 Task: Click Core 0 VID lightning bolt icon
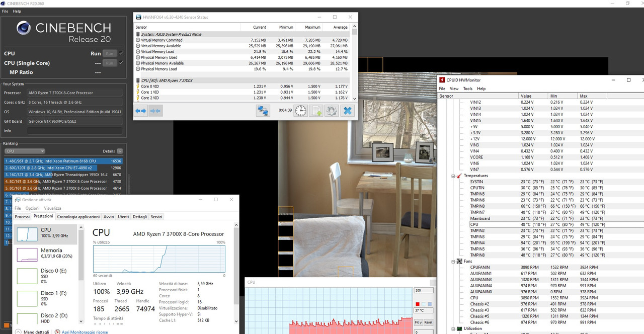click(138, 86)
